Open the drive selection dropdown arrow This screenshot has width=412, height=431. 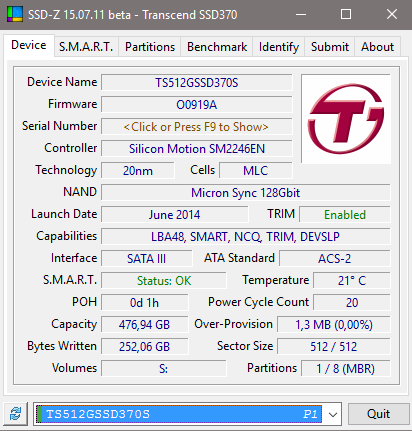coord(332,414)
